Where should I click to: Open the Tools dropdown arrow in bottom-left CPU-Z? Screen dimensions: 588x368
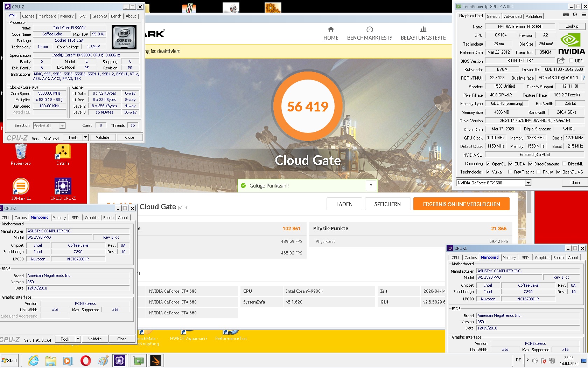pyautogui.click(x=78, y=339)
